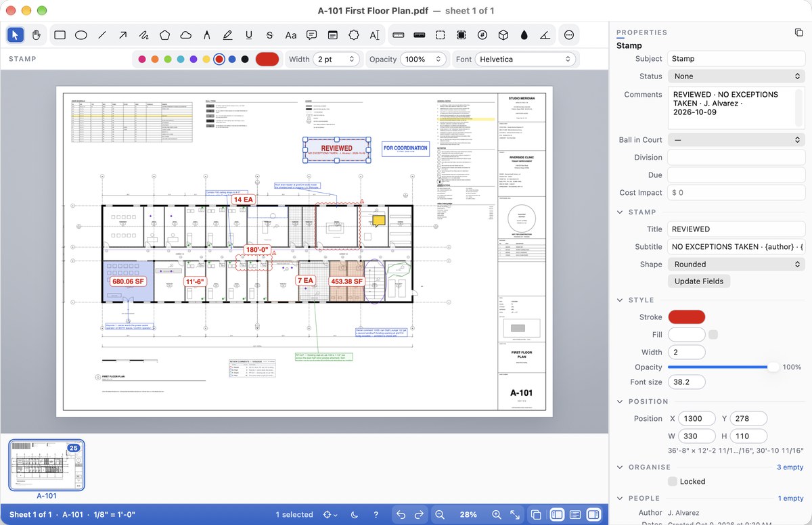Toggle the right properties panel
Image resolution: width=812 pixels, height=525 pixels.
(593, 515)
